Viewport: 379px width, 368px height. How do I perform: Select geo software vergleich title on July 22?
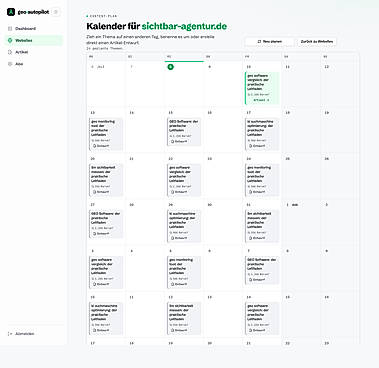180,174
